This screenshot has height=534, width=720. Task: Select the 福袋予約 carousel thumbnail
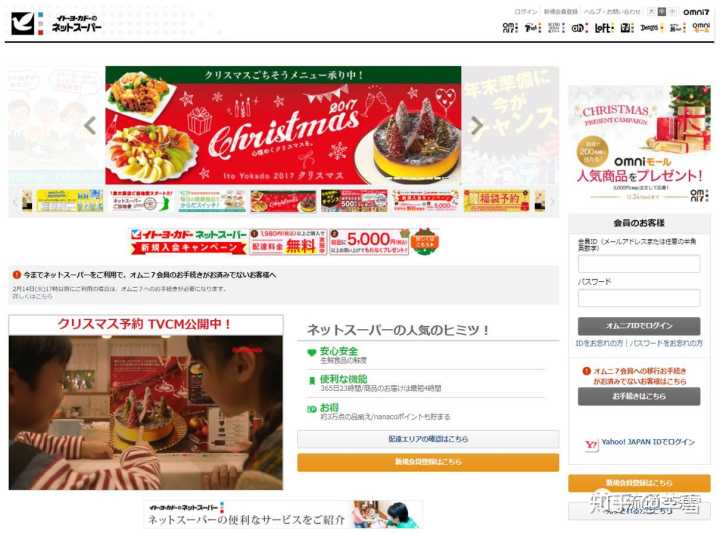point(497,201)
